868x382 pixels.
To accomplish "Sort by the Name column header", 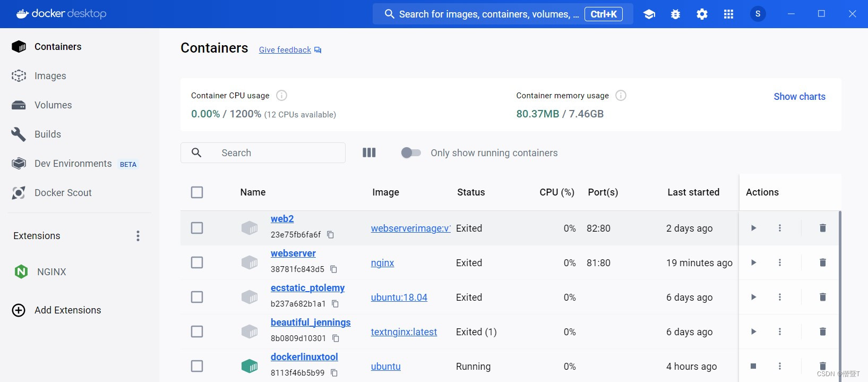I will (x=253, y=192).
